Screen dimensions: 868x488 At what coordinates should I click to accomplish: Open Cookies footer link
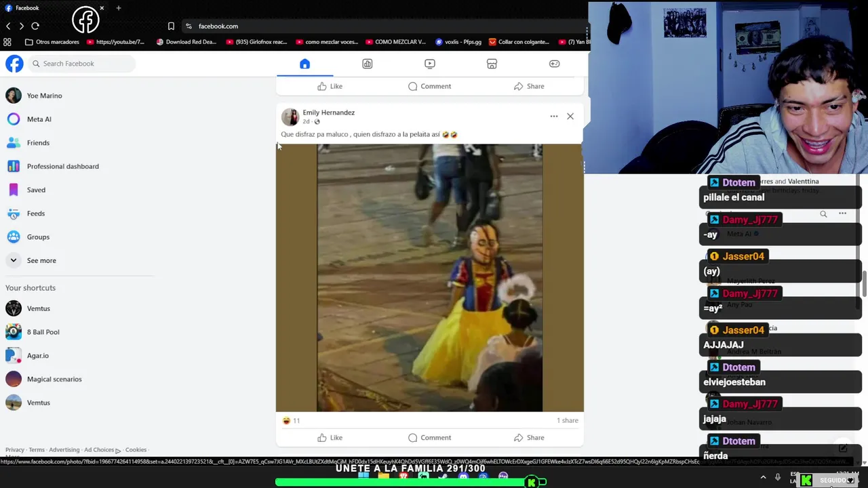[136, 450]
